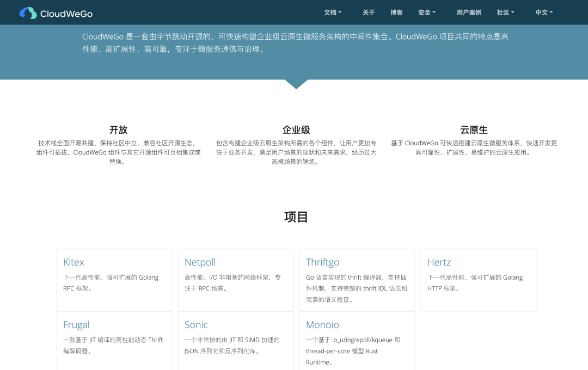Screen dimensions: 588x370
Task: Click the Netpoll description '高性能、I/O 非阻塞的网络框架'
Action: pyautogui.click(x=232, y=282)
